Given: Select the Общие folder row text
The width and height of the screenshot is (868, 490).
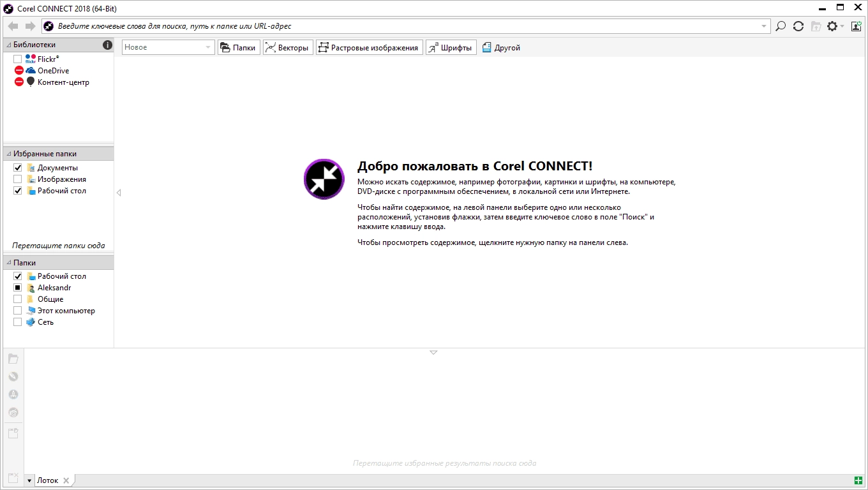Looking at the screenshot, I should click(x=50, y=299).
